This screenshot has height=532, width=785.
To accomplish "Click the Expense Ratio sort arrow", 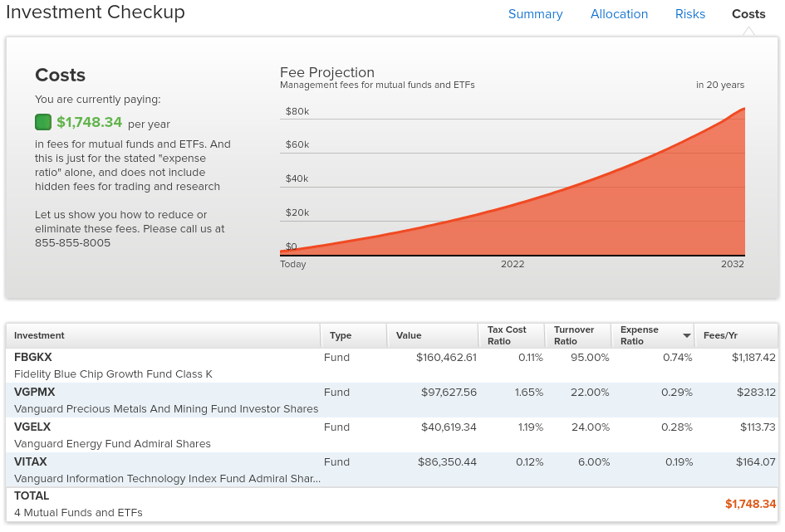I will coord(686,335).
